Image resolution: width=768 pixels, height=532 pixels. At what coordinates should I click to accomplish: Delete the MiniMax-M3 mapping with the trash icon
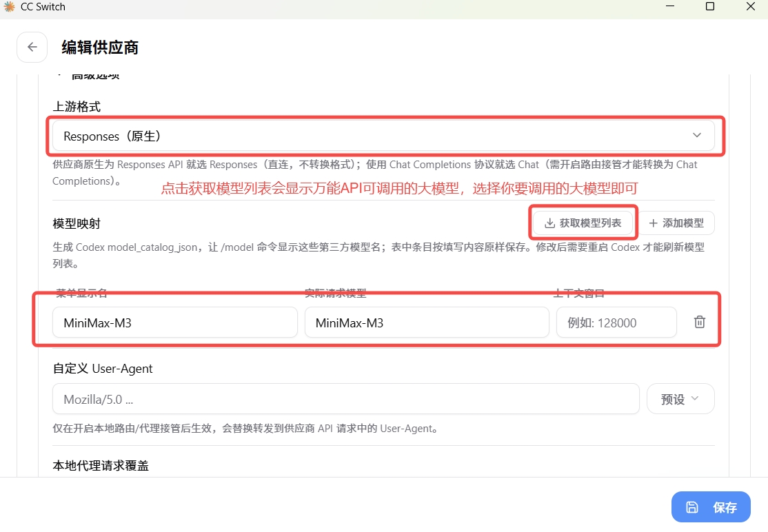[x=700, y=322]
